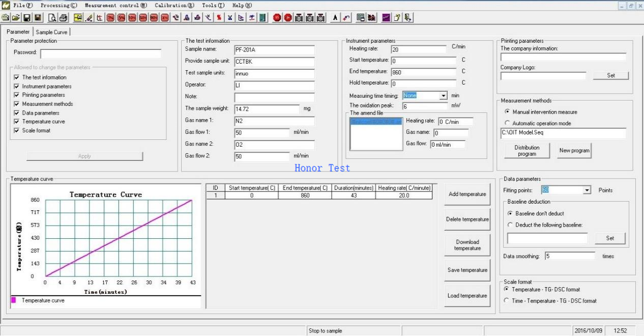Click the red octagon start-sampling icon
Viewport: 644px width, 336px height.
point(277,18)
